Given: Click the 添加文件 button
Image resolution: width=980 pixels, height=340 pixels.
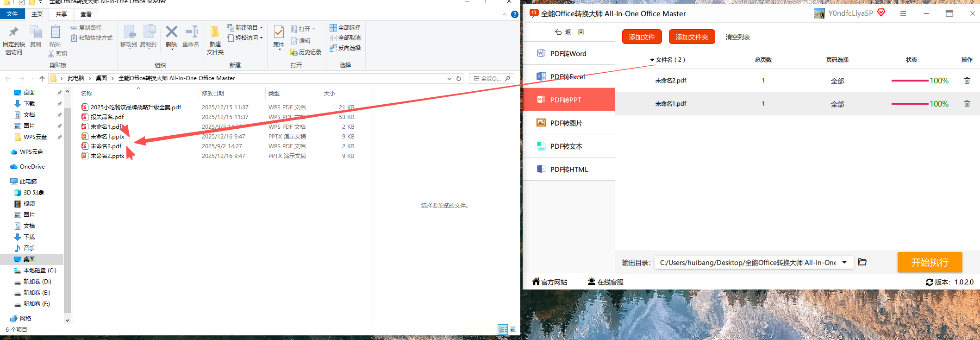Looking at the screenshot, I should point(642,37).
